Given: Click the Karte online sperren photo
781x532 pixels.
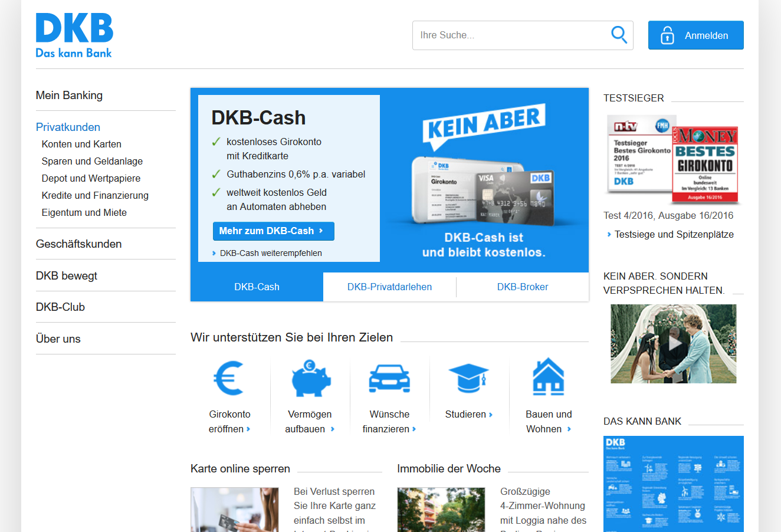Looking at the screenshot, I should click(235, 510).
